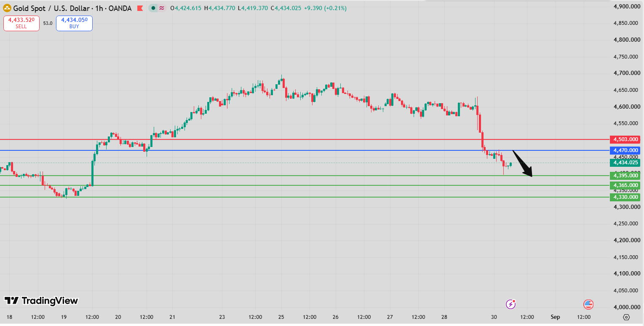
Task: Click the date label 23 on the time axis
Action: [x=222, y=317]
